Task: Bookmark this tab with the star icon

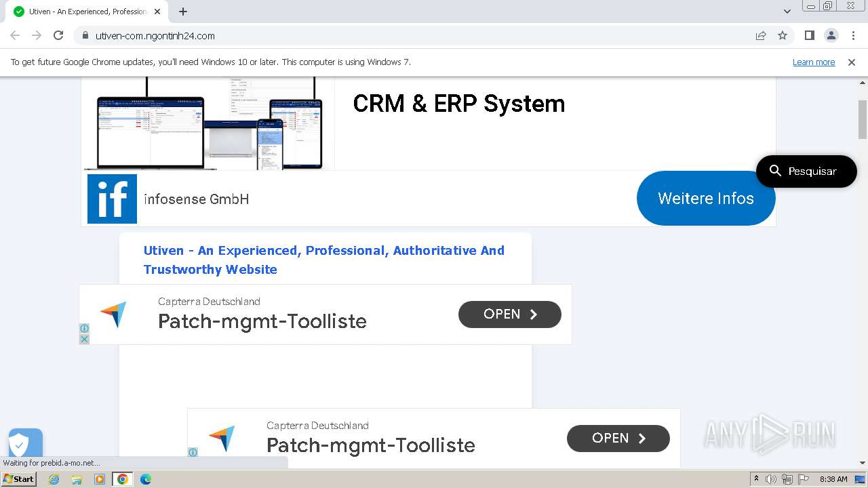Action: [783, 36]
